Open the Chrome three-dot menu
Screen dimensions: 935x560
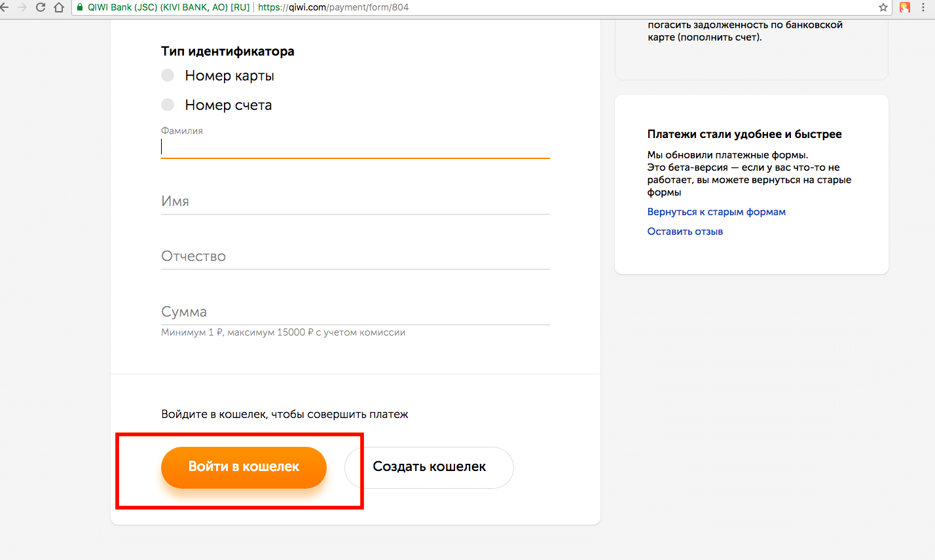(923, 8)
